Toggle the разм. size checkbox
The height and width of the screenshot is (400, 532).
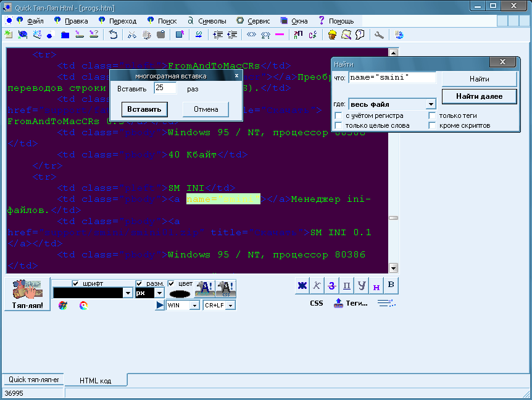(139, 283)
